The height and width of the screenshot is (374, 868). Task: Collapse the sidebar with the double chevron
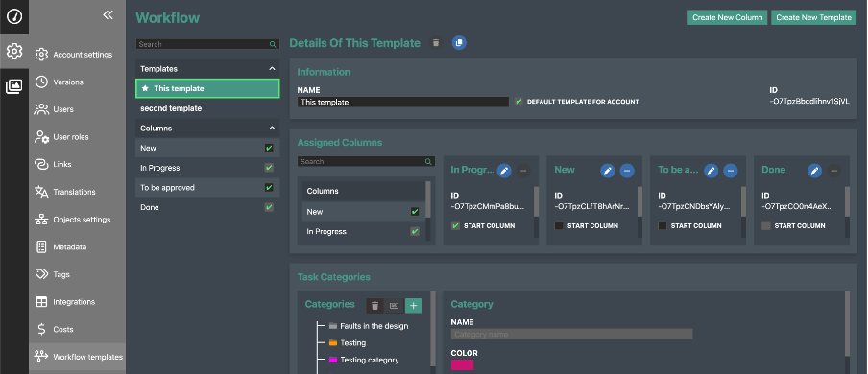(108, 15)
